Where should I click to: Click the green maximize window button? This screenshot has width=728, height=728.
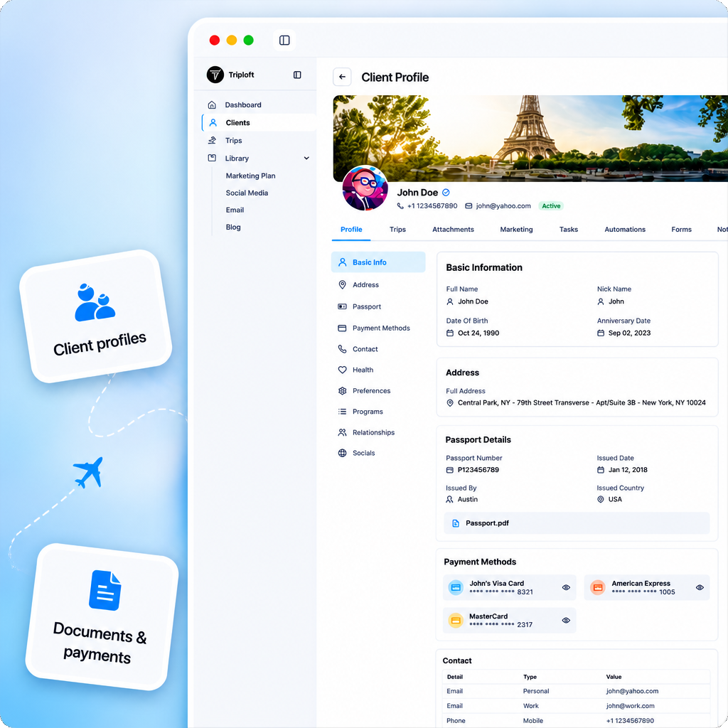(x=248, y=41)
